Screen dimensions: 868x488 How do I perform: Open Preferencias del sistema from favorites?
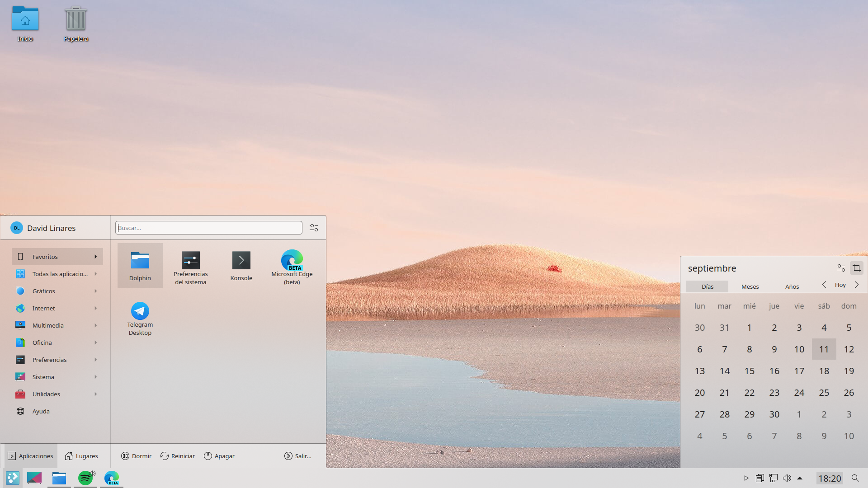[x=191, y=267]
